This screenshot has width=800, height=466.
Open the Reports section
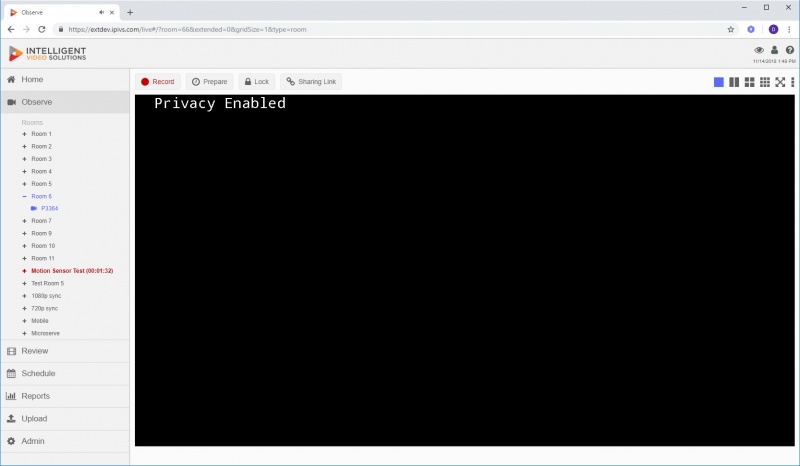65,396
